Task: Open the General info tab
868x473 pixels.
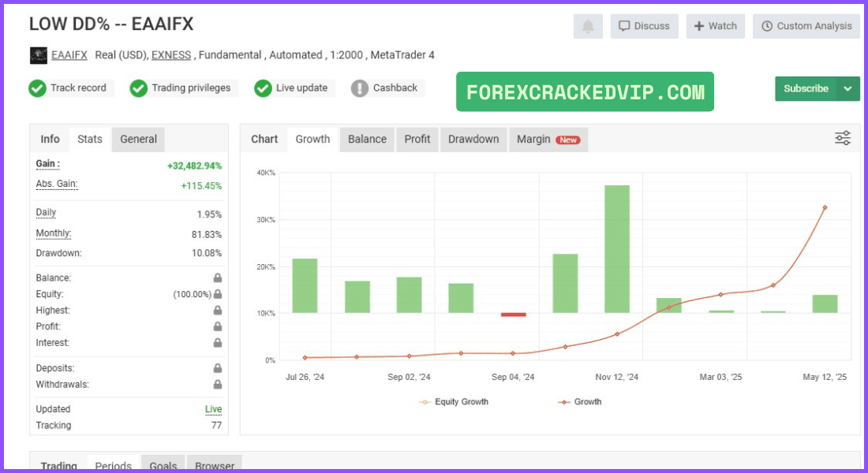Action: 138,140
